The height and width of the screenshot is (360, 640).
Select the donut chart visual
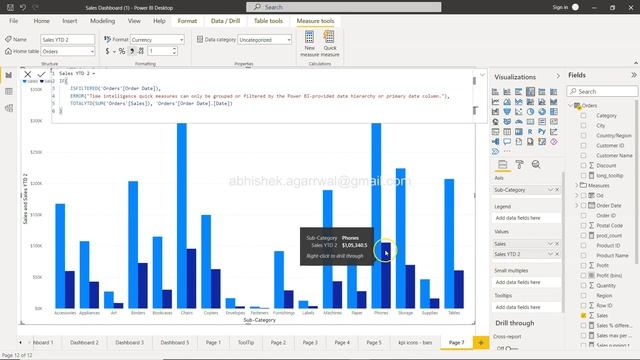pos(542,111)
